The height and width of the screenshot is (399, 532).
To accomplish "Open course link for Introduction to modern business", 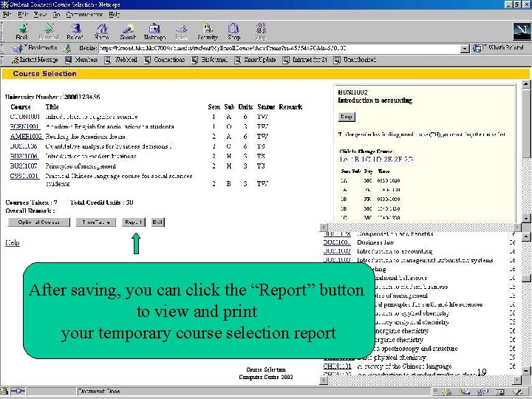I will tap(24, 156).
